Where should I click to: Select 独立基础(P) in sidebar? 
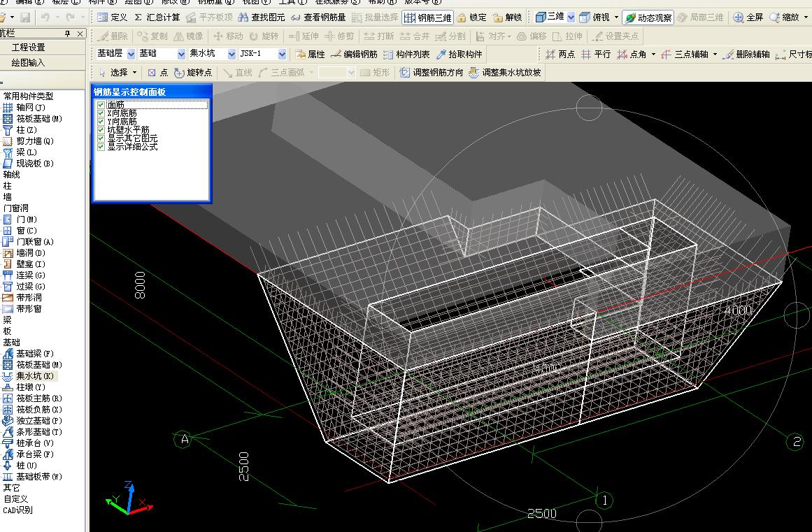(x=32, y=421)
